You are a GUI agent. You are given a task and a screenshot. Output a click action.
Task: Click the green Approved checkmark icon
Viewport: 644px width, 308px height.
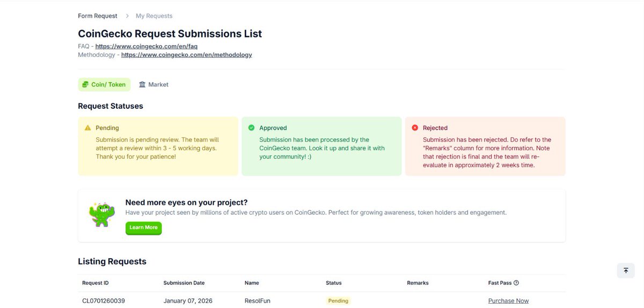251,128
